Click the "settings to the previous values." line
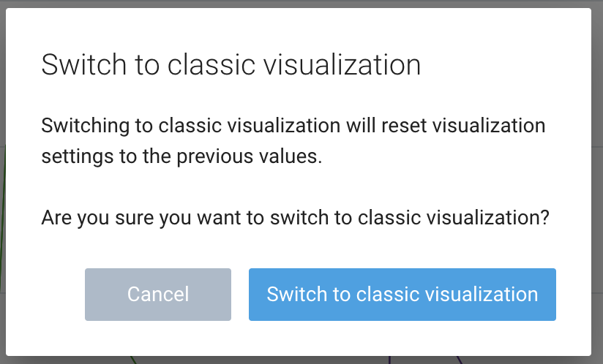603x364 pixels. (181, 156)
